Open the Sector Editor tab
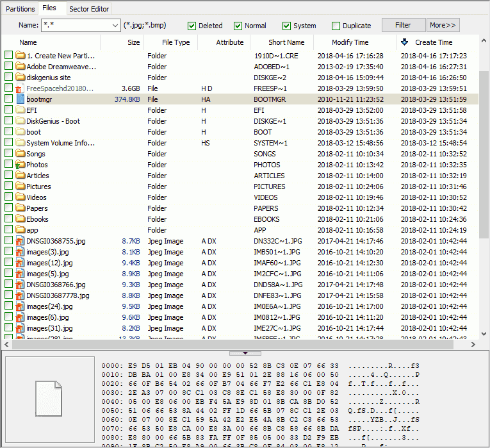 (89, 8)
